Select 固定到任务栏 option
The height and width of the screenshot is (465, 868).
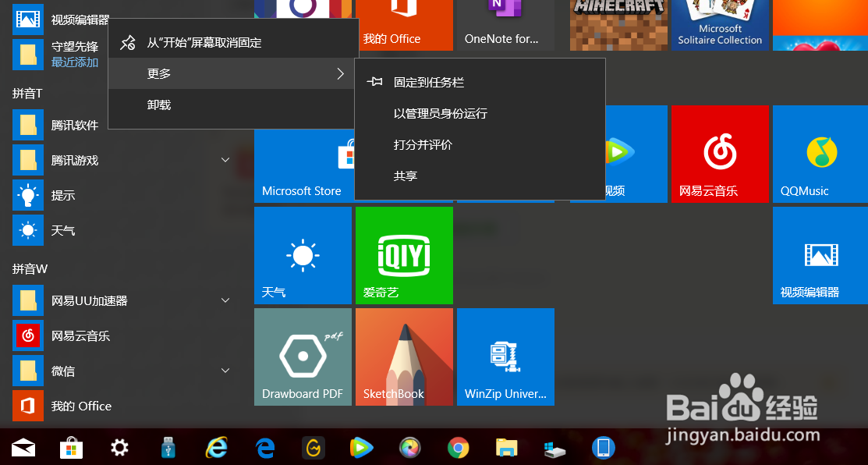click(480, 82)
